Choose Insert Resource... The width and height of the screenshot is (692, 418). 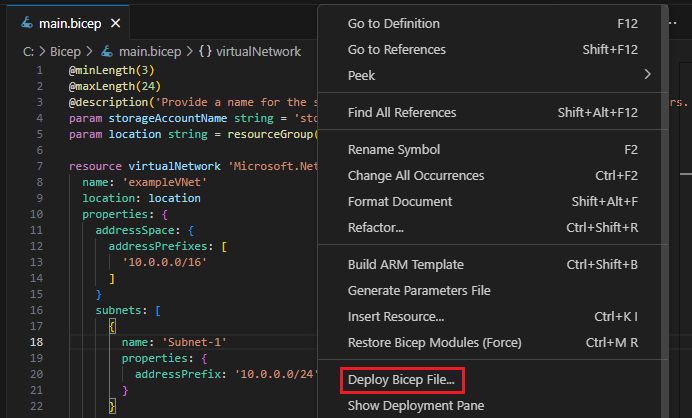[x=493, y=316]
